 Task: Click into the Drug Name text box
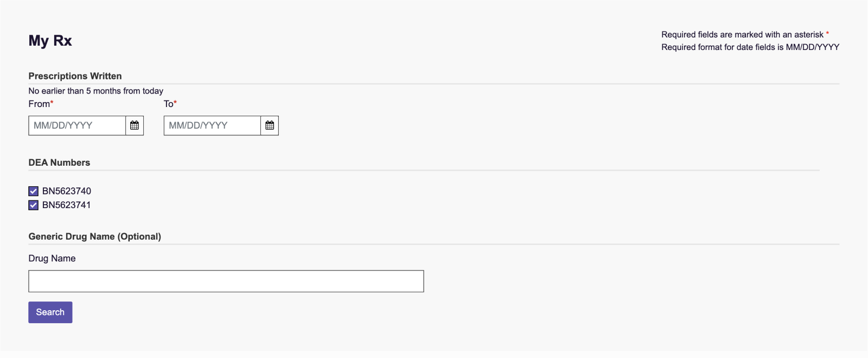226,281
